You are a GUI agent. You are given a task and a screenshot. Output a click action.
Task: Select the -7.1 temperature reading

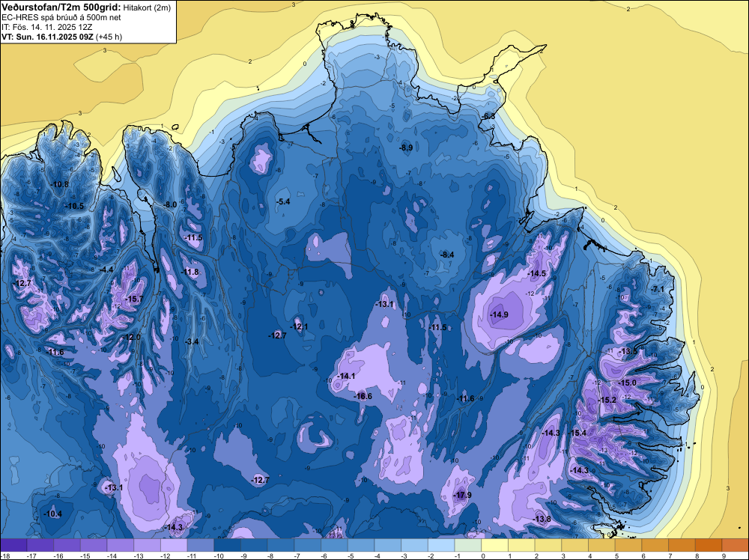coord(658,289)
